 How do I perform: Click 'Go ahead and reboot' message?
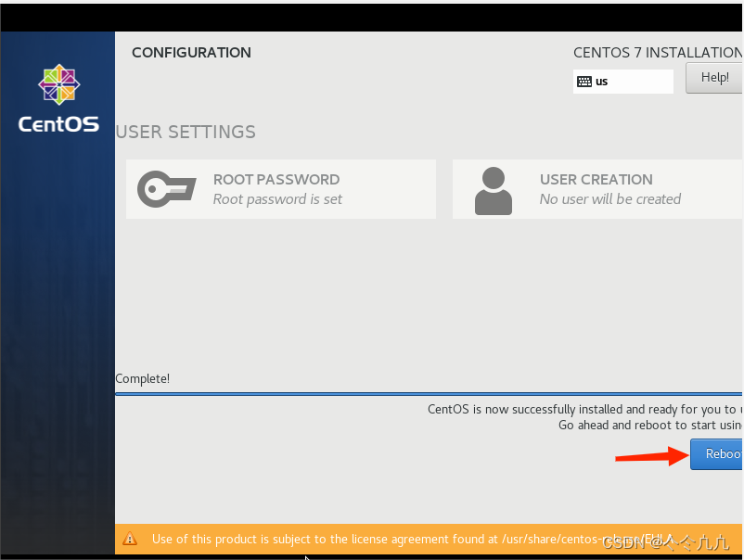tap(650, 425)
